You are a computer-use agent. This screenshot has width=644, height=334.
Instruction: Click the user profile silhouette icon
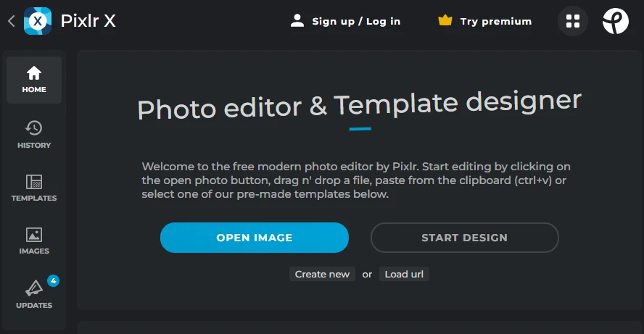coord(297,20)
